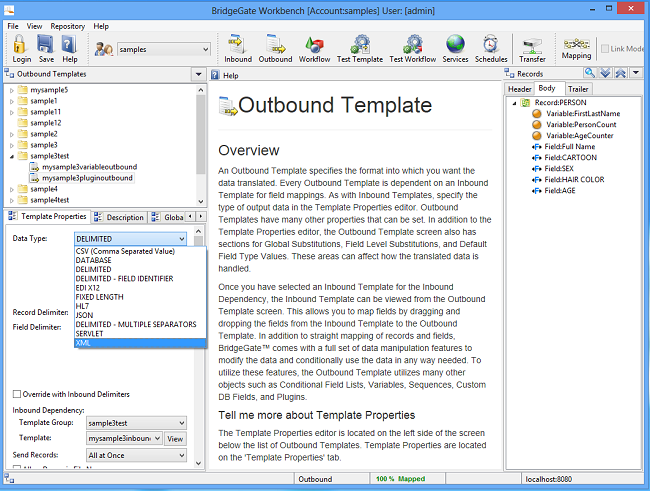Click the Save floppy disk icon
Screen dimensions: 650x491
click(x=45, y=44)
